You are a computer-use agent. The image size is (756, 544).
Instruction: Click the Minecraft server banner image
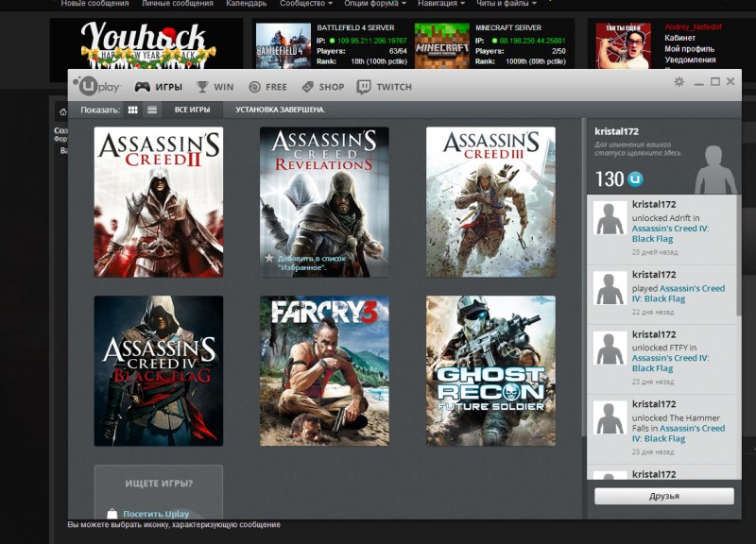pos(442,45)
